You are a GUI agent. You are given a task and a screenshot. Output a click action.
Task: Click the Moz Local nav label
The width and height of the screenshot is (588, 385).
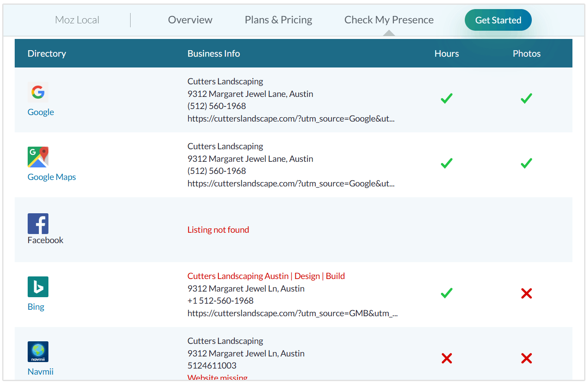77,20
